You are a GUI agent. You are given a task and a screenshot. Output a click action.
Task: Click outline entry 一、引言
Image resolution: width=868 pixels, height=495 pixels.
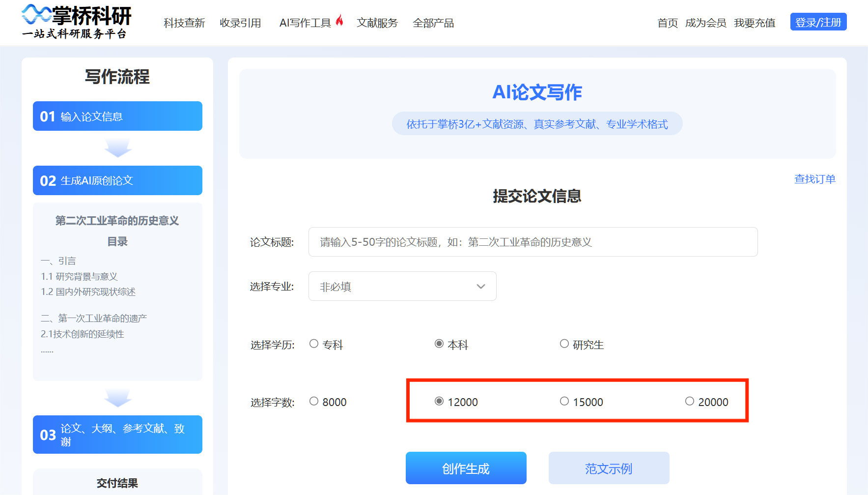[x=58, y=261]
